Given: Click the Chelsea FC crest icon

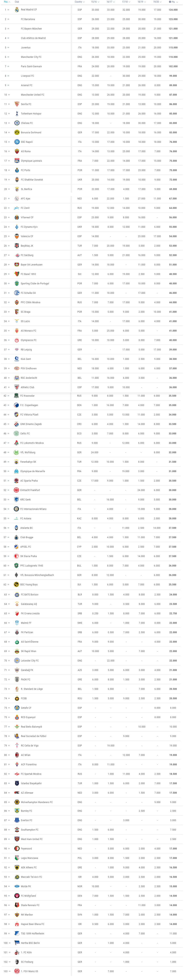Looking at the screenshot, I should coord(17,123).
